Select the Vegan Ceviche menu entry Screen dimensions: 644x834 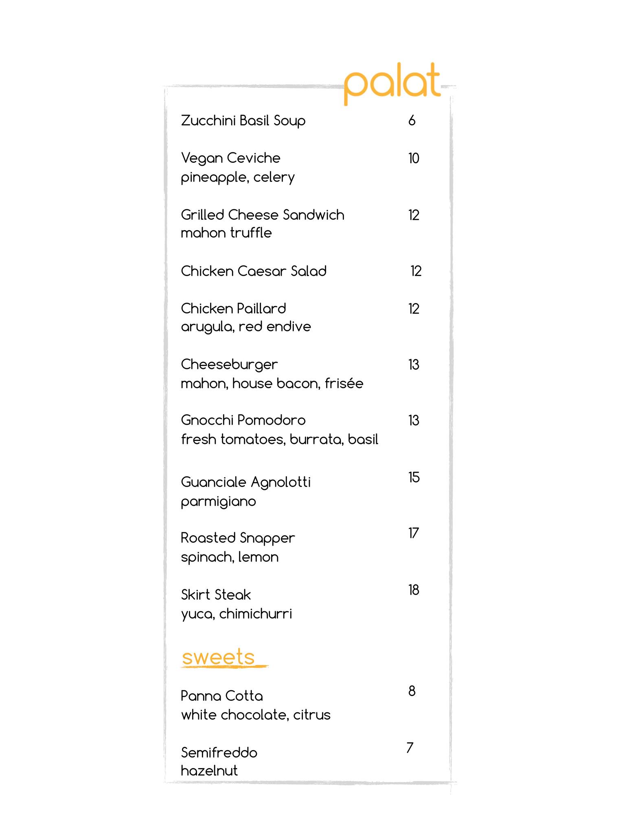[x=230, y=158]
